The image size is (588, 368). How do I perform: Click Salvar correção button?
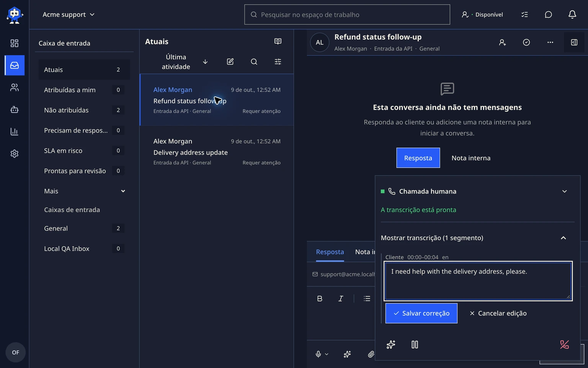(x=421, y=313)
